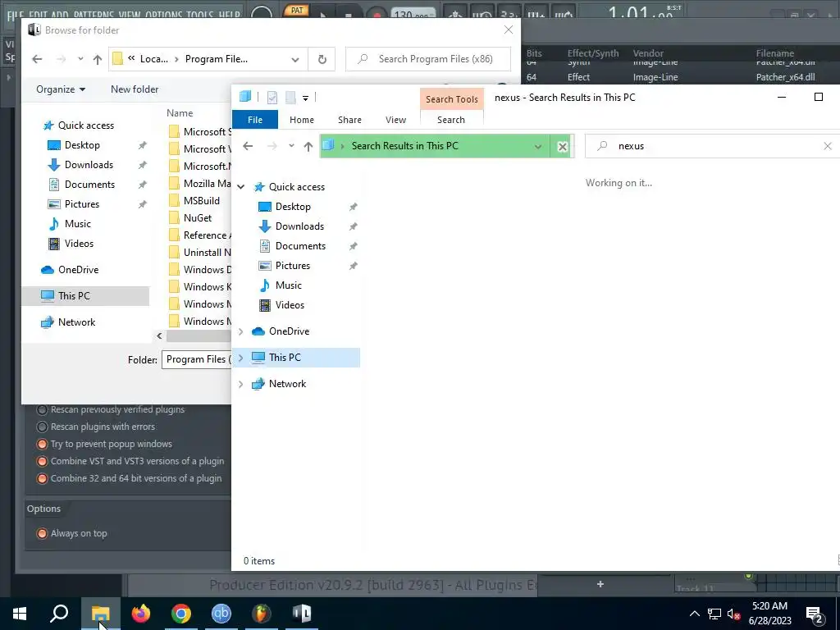Image resolution: width=840 pixels, height=630 pixels.
Task: Select Videos in search results window sidebar
Action: 290,305
